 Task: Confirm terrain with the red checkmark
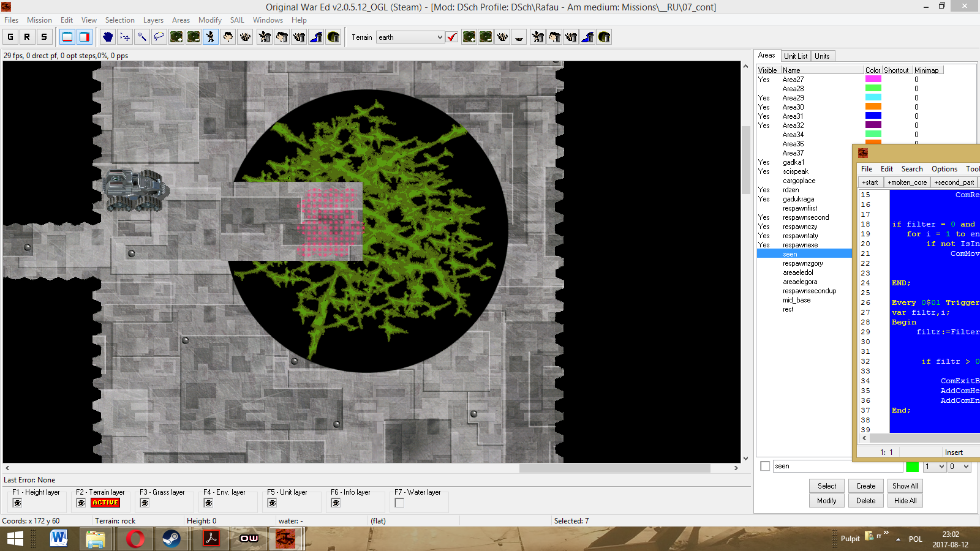point(452,37)
